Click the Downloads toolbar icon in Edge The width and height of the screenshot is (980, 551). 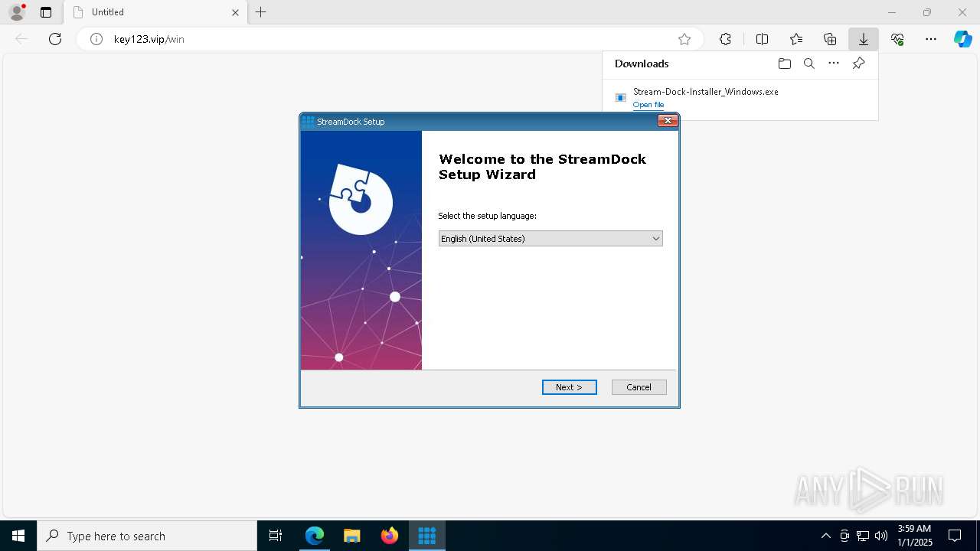click(863, 39)
